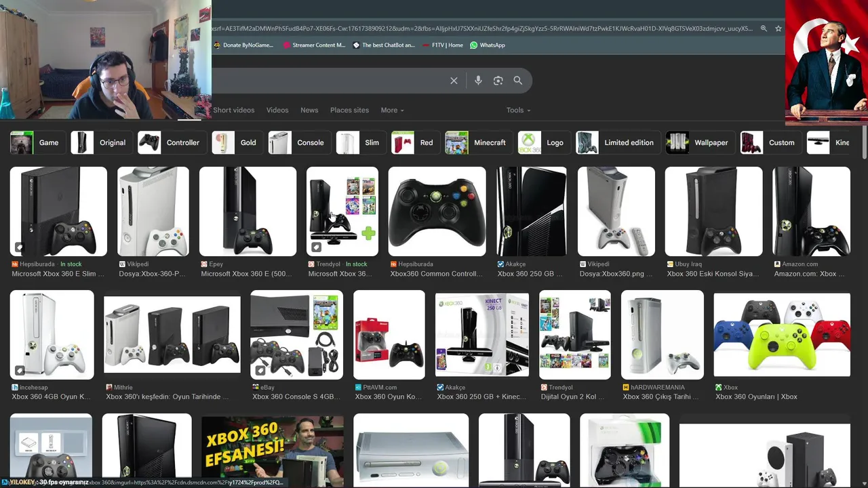
Task: Open the Akakçe 250 GB + Kinect image
Action: pyautogui.click(x=482, y=335)
